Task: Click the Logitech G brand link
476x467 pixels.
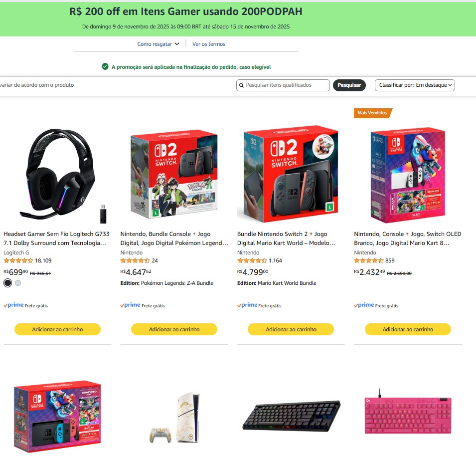Action: tap(15, 252)
